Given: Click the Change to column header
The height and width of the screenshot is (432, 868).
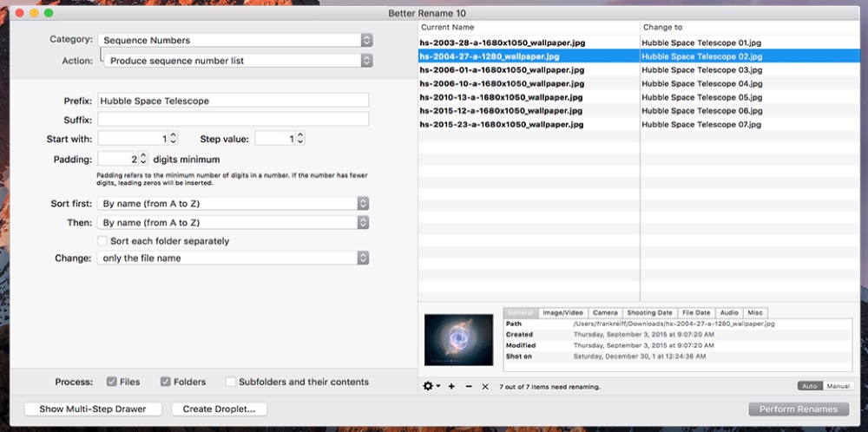Looking at the screenshot, I should click(x=751, y=27).
